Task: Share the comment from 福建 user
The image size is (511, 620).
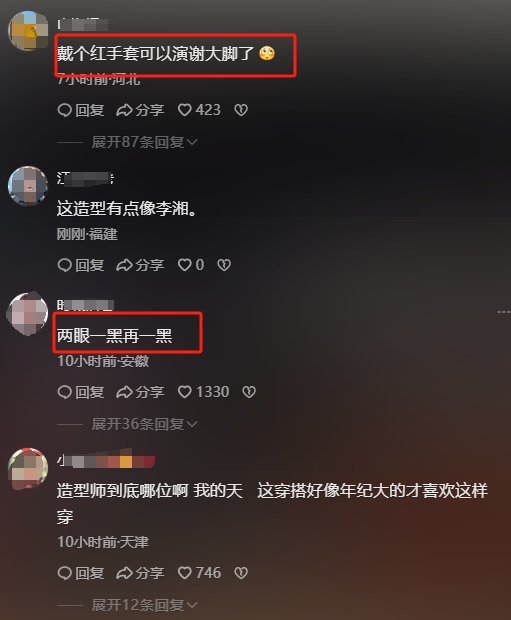Action: (140, 265)
